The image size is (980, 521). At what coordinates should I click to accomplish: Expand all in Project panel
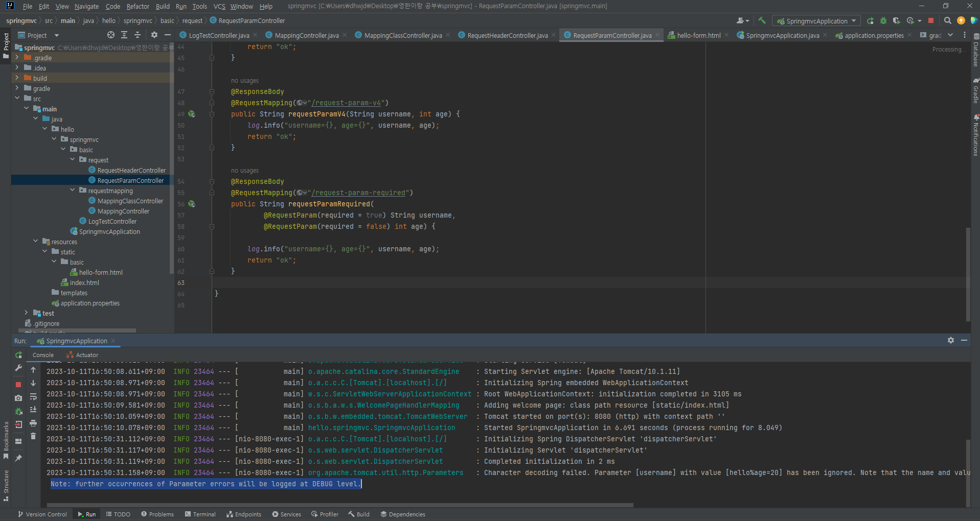(124, 35)
